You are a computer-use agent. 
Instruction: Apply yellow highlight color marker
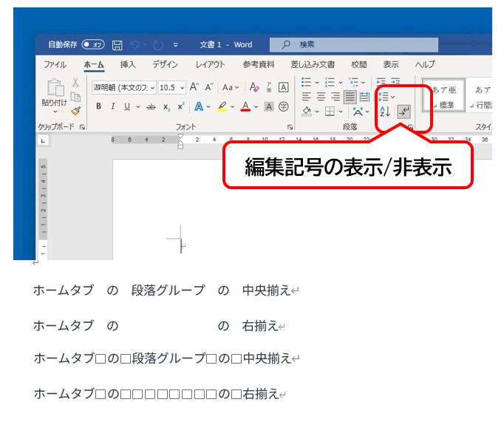click(222, 106)
